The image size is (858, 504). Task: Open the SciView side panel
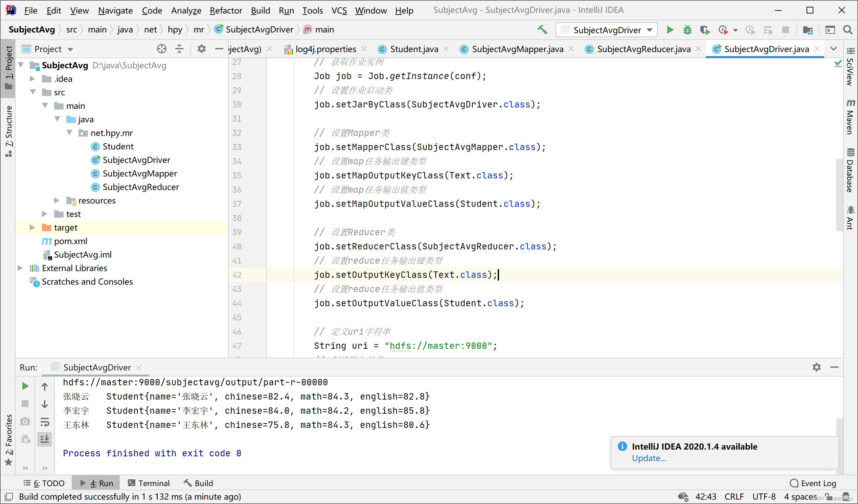coord(850,67)
